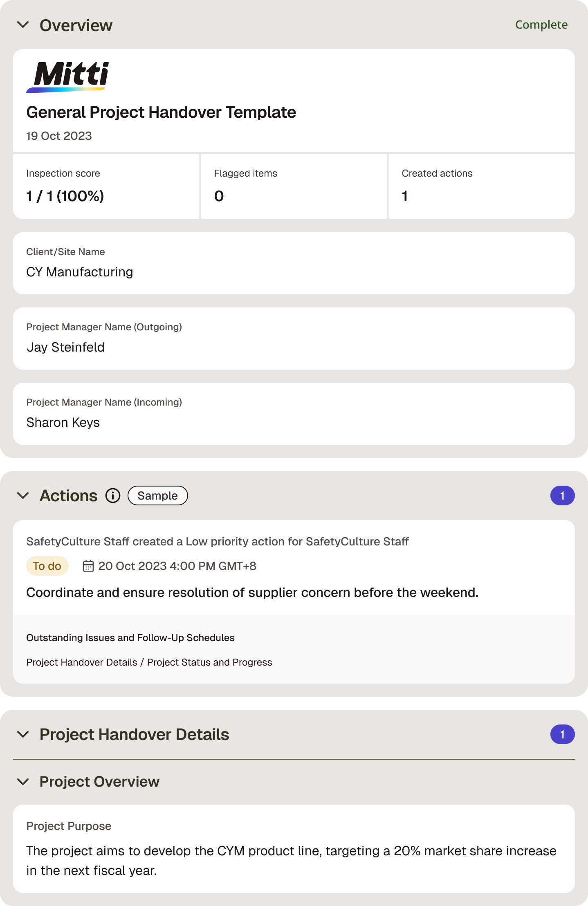This screenshot has width=588, height=906.
Task: Open the supplier concern action title
Action: tap(252, 592)
